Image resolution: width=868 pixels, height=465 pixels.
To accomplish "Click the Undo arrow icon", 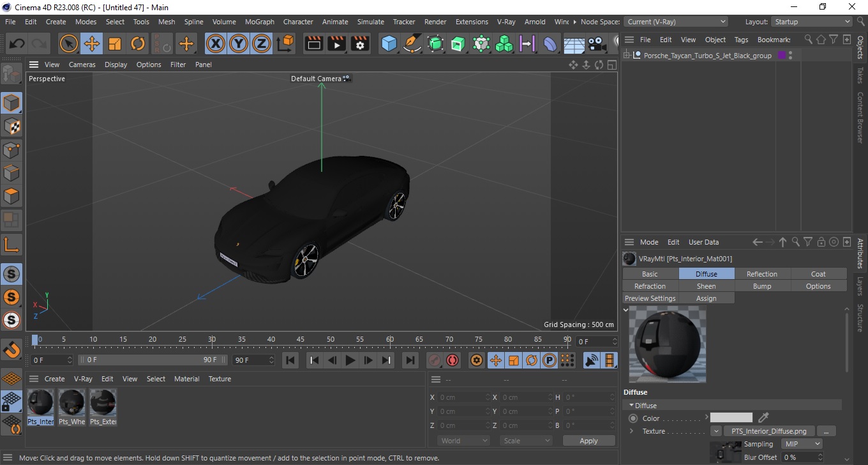I will (17, 44).
